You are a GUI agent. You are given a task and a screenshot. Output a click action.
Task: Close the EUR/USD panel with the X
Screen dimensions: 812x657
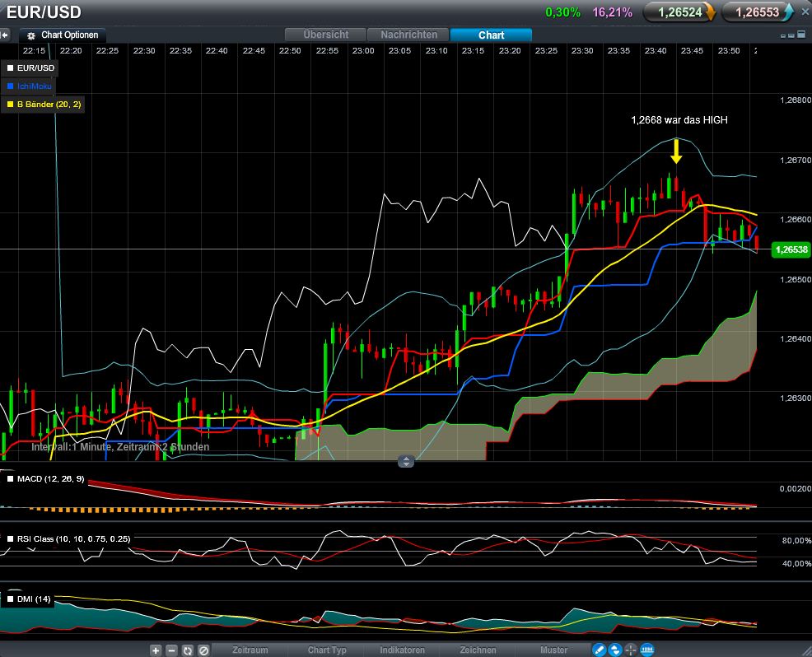805,12
